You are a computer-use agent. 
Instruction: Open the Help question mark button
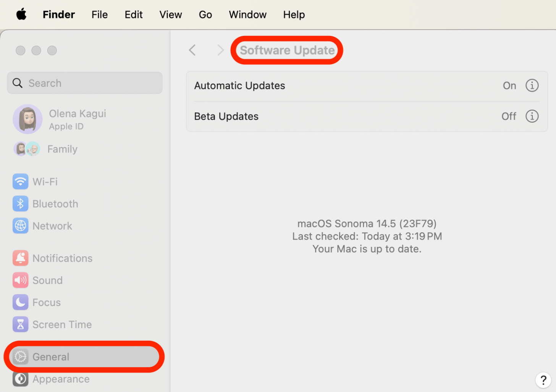(x=543, y=380)
